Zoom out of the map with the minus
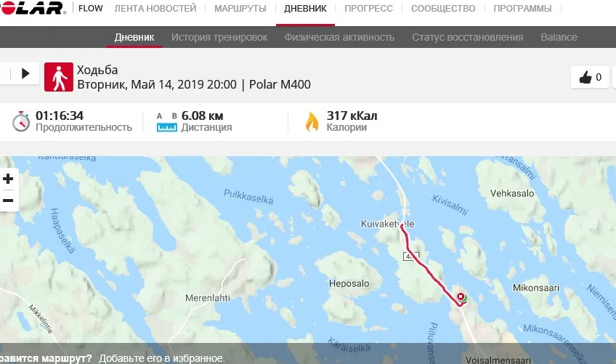 [8, 201]
